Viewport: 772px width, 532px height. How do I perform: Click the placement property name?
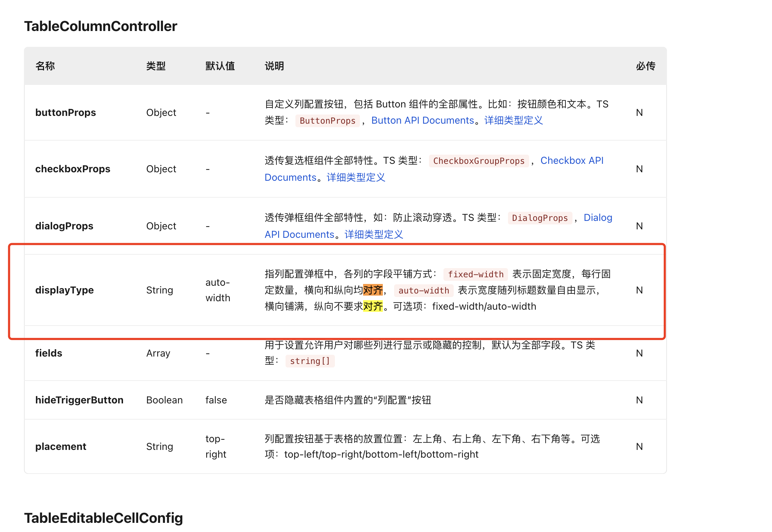tap(61, 446)
